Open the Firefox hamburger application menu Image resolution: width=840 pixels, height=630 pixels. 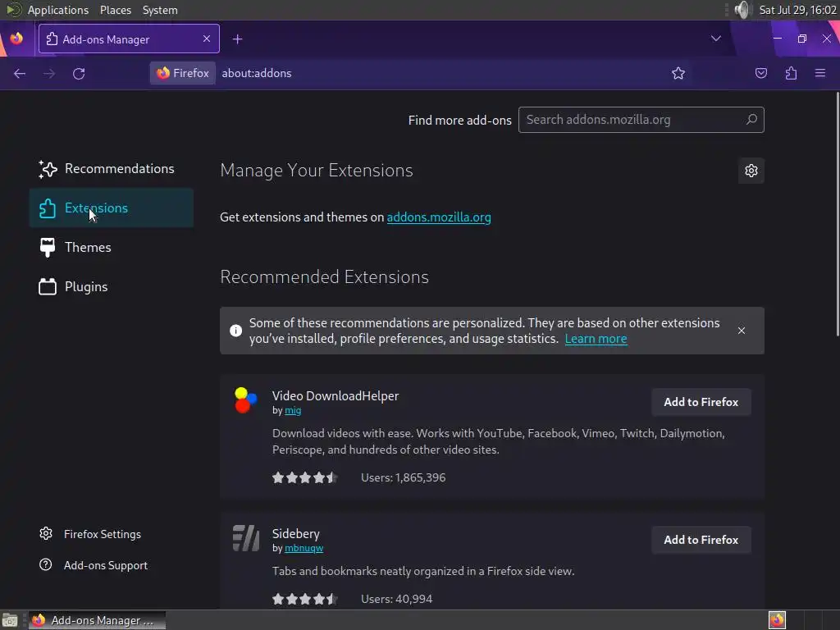pos(820,73)
